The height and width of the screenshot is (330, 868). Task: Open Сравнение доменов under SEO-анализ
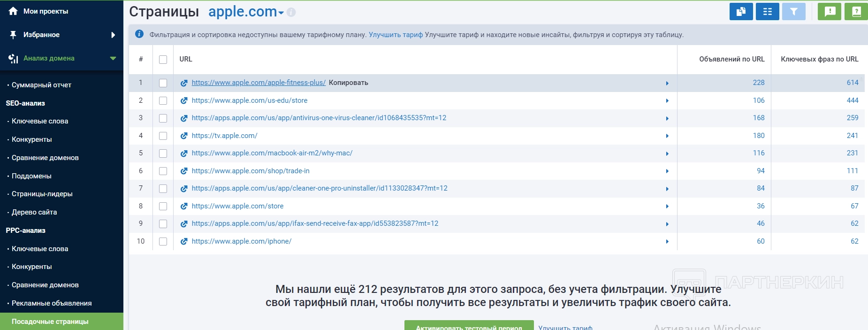(45, 158)
